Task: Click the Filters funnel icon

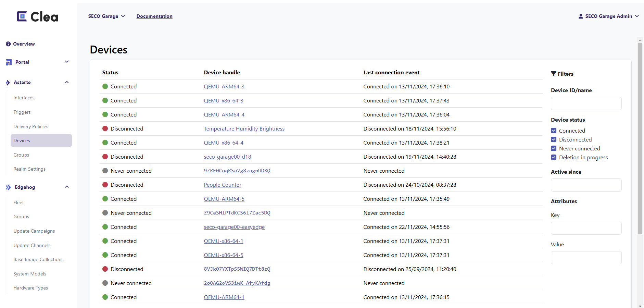Action: (x=553, y=74)
